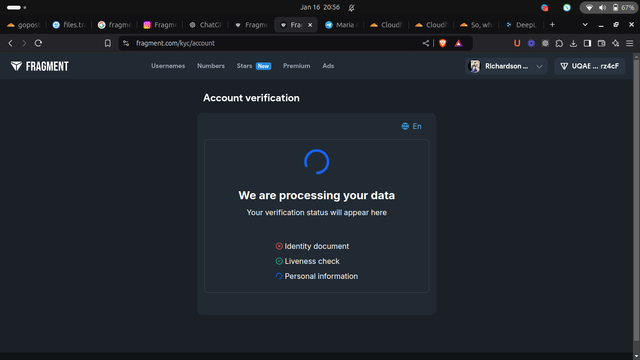Screen dimensions: 640x360
Task: Open the Stars New section
Action: point(253,66)
